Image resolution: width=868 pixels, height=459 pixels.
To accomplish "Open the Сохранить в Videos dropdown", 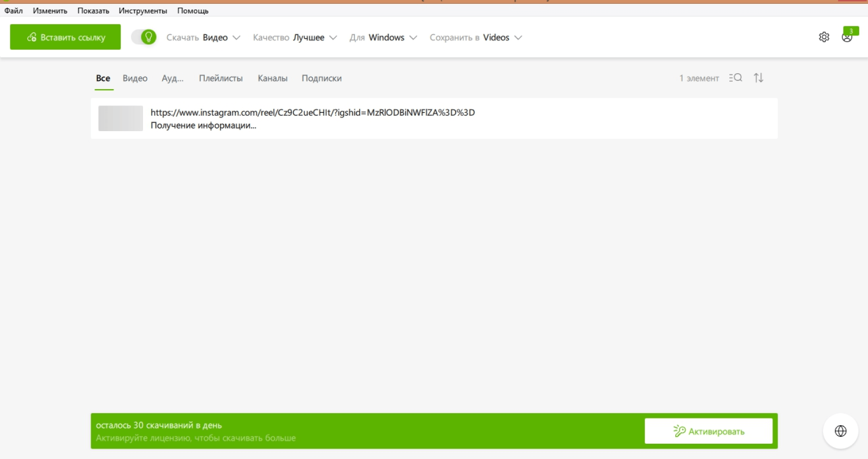I will (475, 38).
